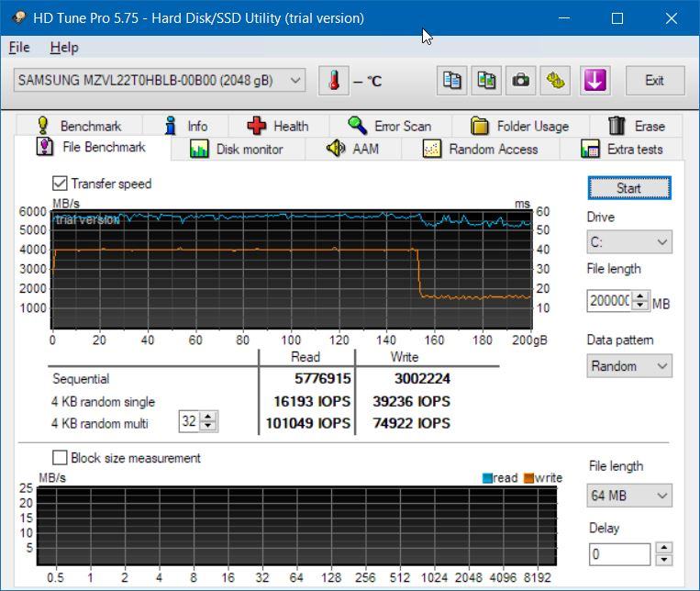Viewport: 700px width, 591px height.
Task: Open the Health tab
Action: tap(279, 126)
